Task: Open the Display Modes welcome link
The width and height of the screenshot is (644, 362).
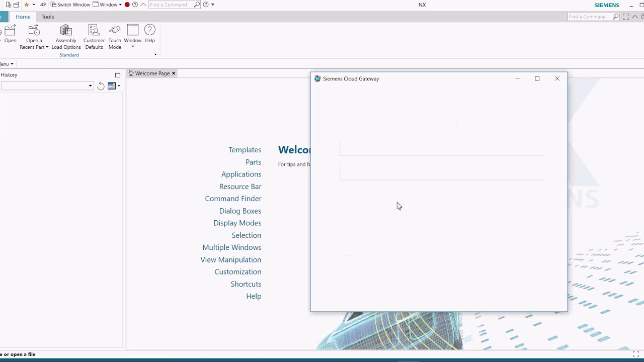Action: pos(237,223)
